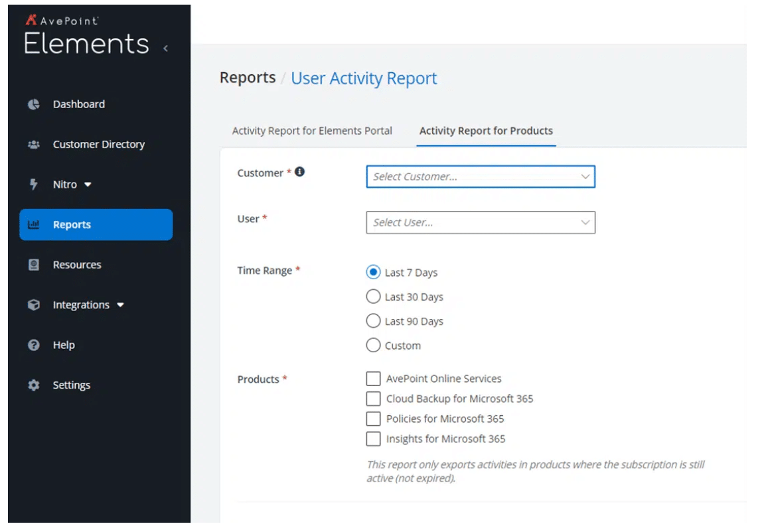This screenshot has height=532, width=766.
Task: Go to Reports breadcrumb link
Action: pos(248,78)
